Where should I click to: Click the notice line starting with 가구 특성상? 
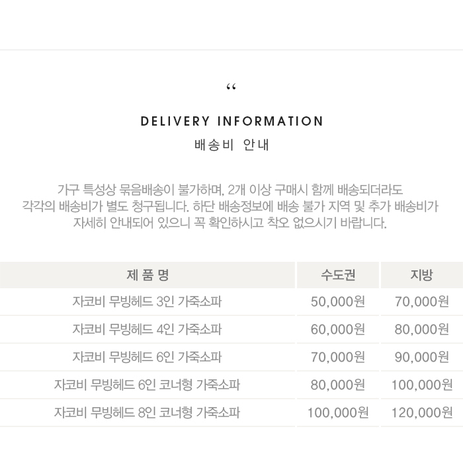point(230,190)
